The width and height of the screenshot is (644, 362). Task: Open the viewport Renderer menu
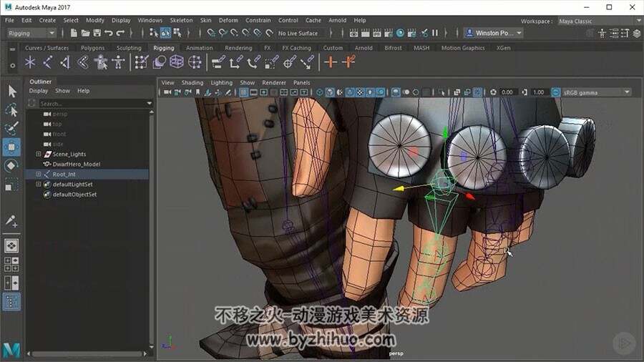[x=274, y=82]
